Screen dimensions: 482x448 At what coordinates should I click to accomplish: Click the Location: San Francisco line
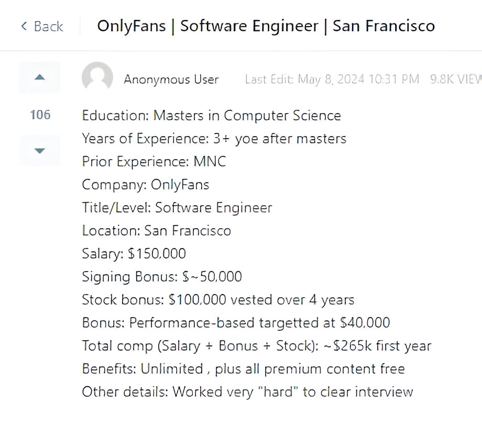point(156,231)
